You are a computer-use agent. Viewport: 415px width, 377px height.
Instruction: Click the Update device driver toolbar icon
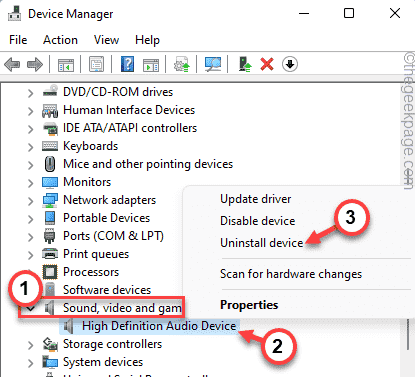click(182, 64)
